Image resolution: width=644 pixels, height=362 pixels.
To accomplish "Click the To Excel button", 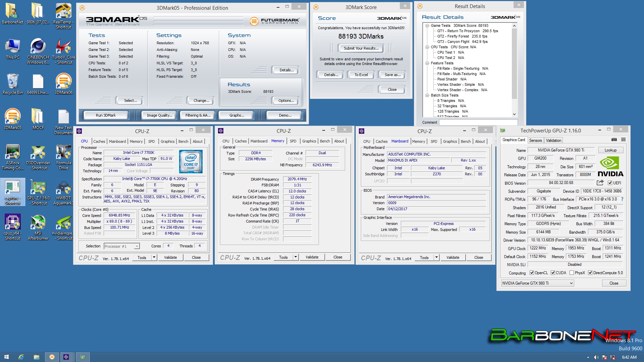I will [x=361, y=75].
